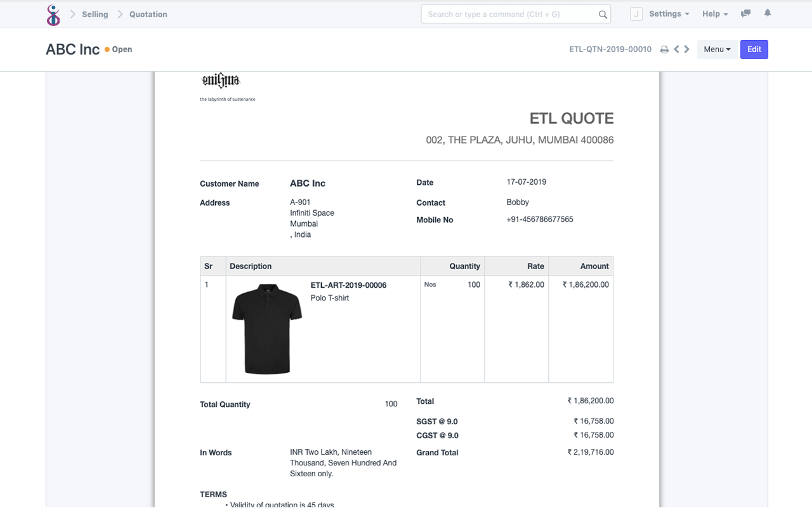Image resolution: width=812 pixels, height=508 pixels.
Task: Open the notifications bell
Action: (768, 13)
